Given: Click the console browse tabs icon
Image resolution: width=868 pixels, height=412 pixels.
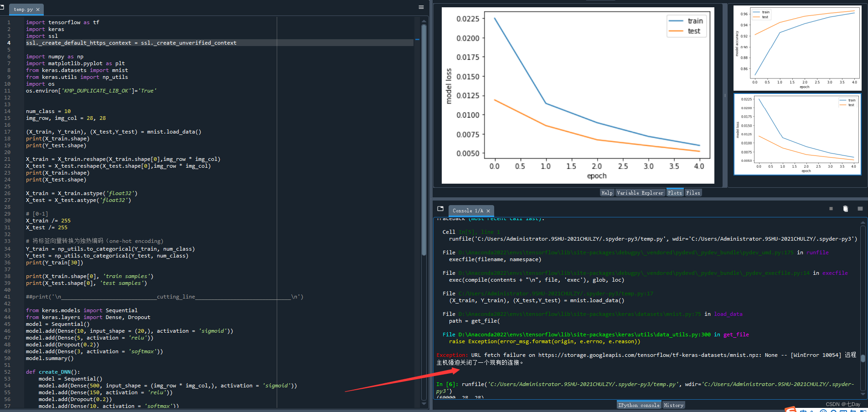Looking at the screenshot, I should coord(440,209).
